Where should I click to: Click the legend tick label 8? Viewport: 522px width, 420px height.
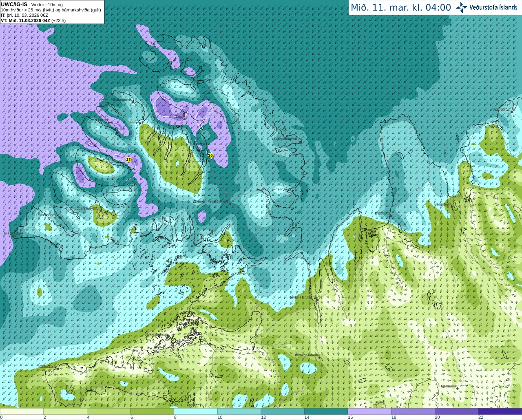click(175, 417)
